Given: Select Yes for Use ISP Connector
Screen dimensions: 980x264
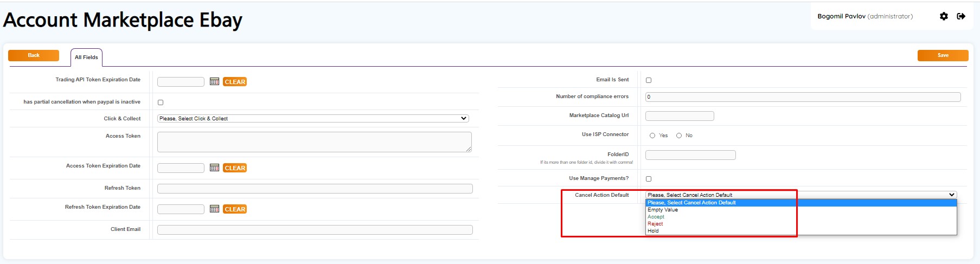Looking at the screenshot, I should [652, 136].
